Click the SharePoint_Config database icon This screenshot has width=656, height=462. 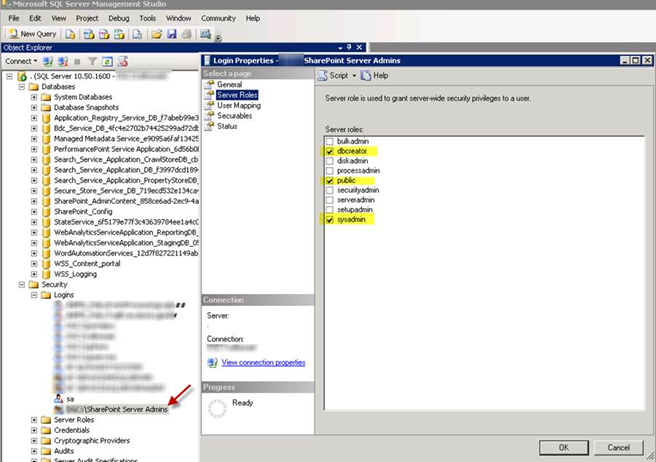coord(46,212)
